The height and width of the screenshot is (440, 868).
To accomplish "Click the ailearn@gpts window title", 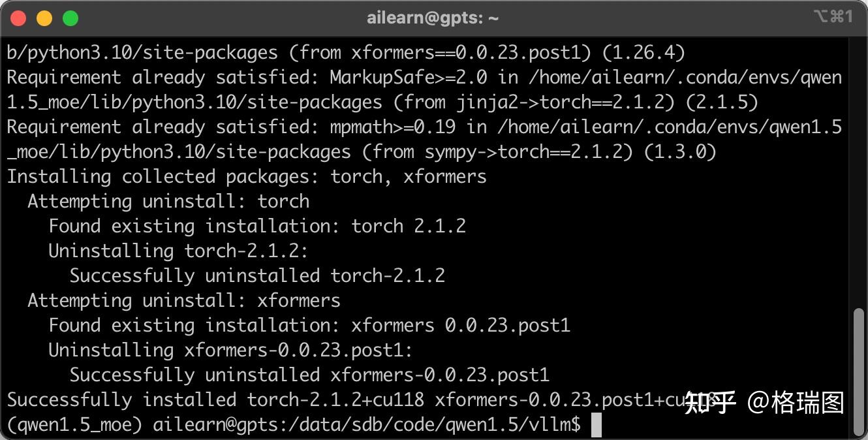I will tap(433, 18).
